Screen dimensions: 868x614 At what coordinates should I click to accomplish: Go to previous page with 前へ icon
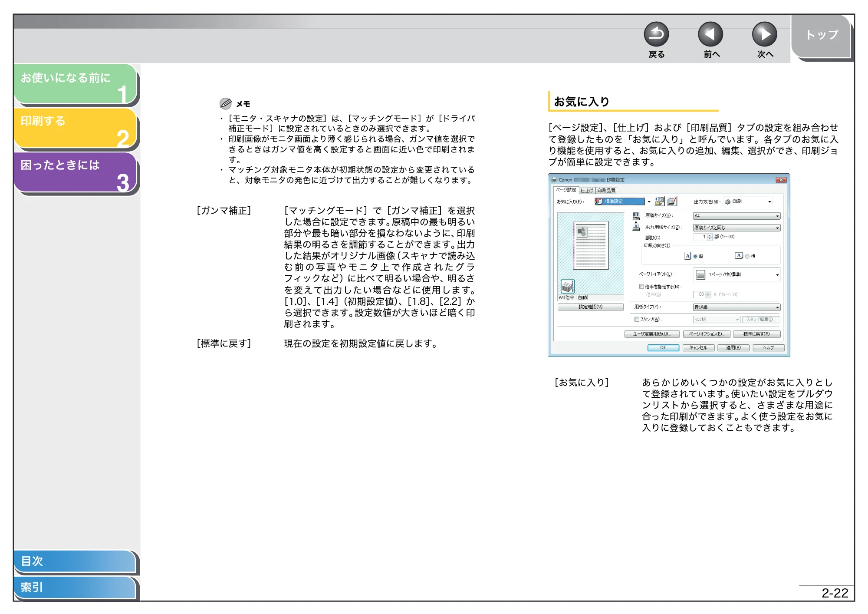(710, 34)
